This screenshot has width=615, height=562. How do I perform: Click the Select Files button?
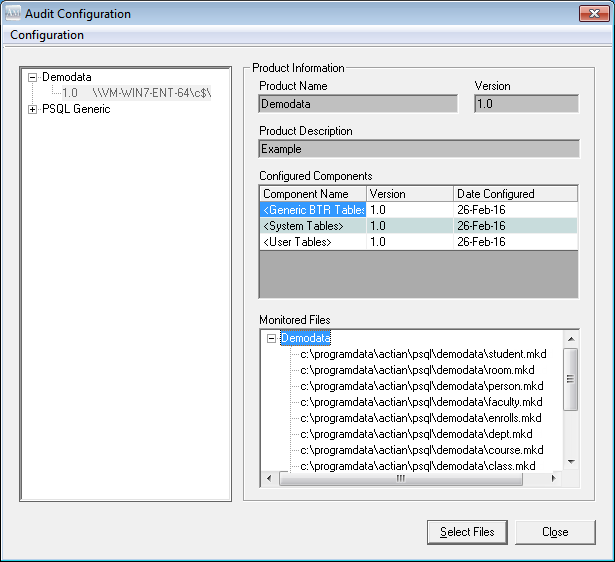[467, 532]
